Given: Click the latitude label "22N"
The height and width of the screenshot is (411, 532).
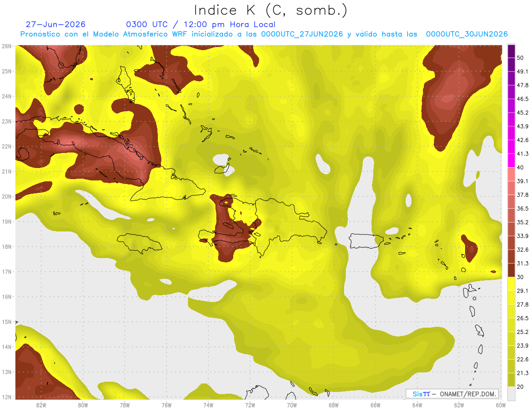Looking at the screenshot, I should coord(7,146).
